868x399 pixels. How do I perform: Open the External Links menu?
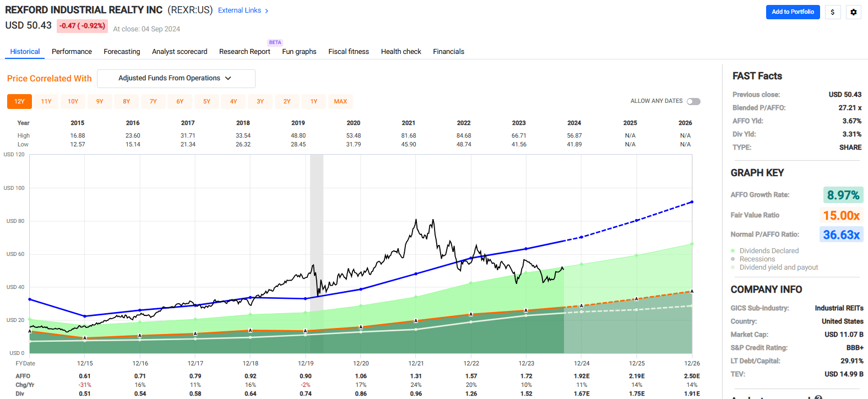(243, 10)
